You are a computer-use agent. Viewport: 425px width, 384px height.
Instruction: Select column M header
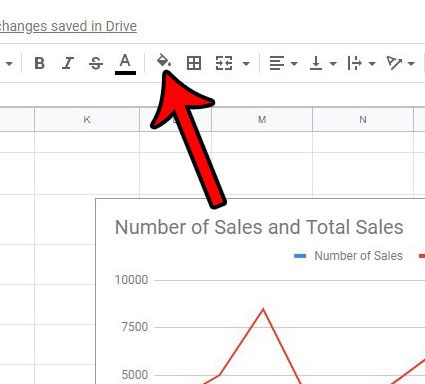click(262, 119)
